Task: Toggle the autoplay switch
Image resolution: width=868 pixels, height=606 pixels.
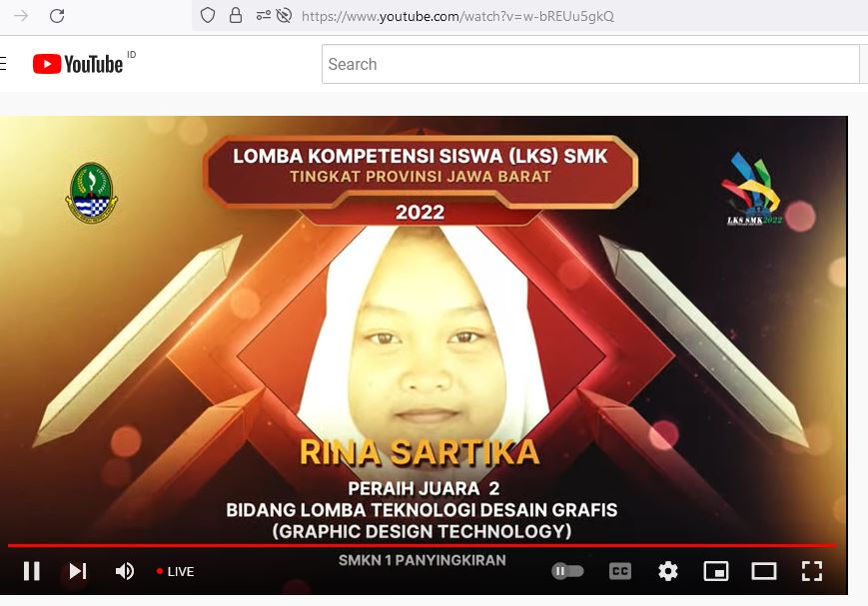Action: click(x=567, y=571)
